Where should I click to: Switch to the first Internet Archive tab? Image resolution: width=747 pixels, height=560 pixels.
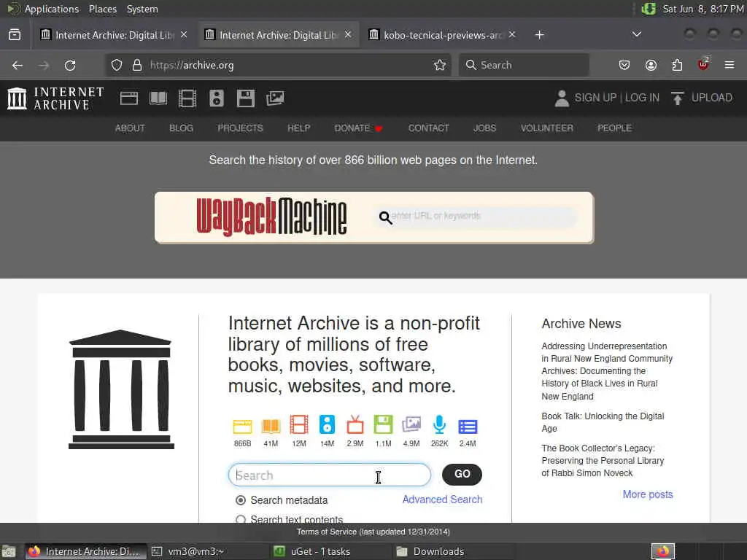click(x=115, y=35)
